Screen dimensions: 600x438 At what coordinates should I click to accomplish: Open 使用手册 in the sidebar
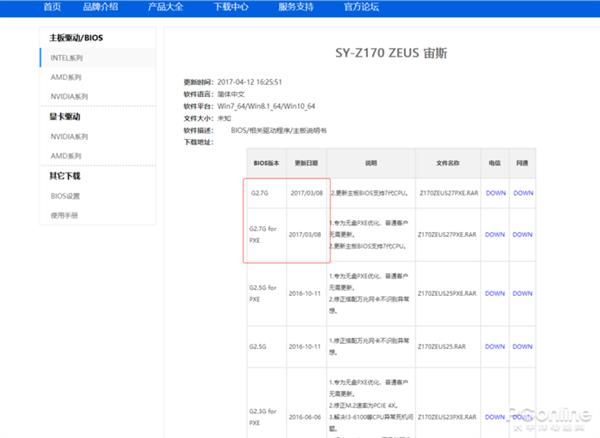pos(64,214)
